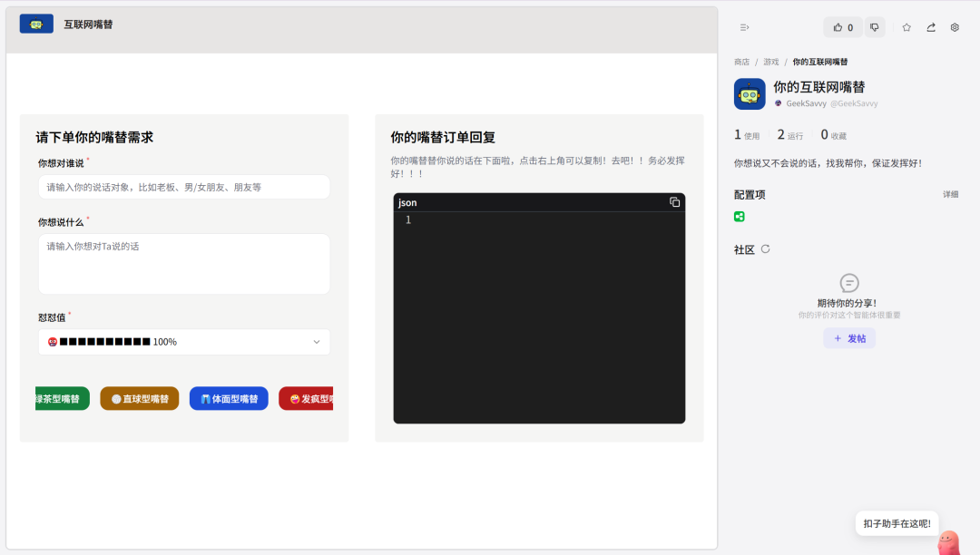Dislike this bot with thumbs down
The image size is (980, 555).
(x=875, y=27)
